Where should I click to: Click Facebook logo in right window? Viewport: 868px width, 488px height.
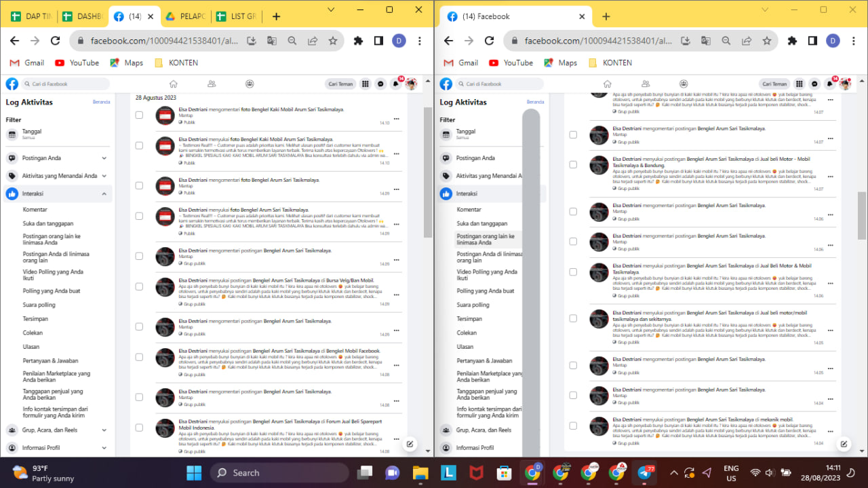[x=446, y=84]
